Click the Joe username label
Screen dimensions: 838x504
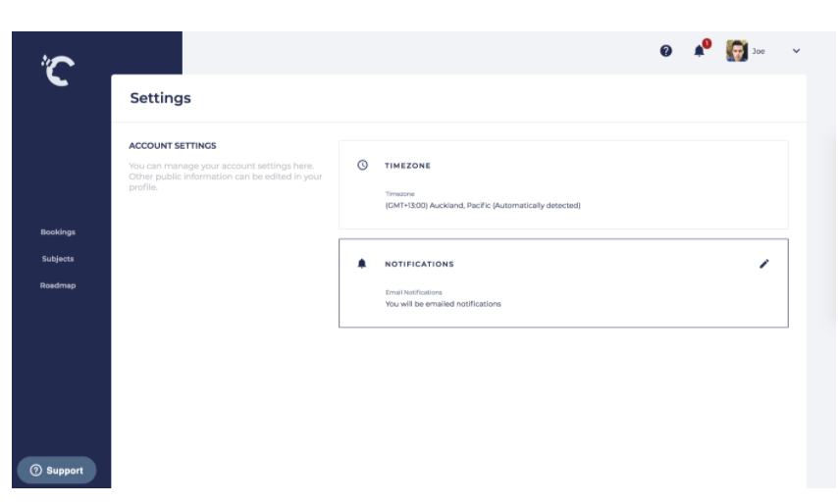tap(759, 51)
